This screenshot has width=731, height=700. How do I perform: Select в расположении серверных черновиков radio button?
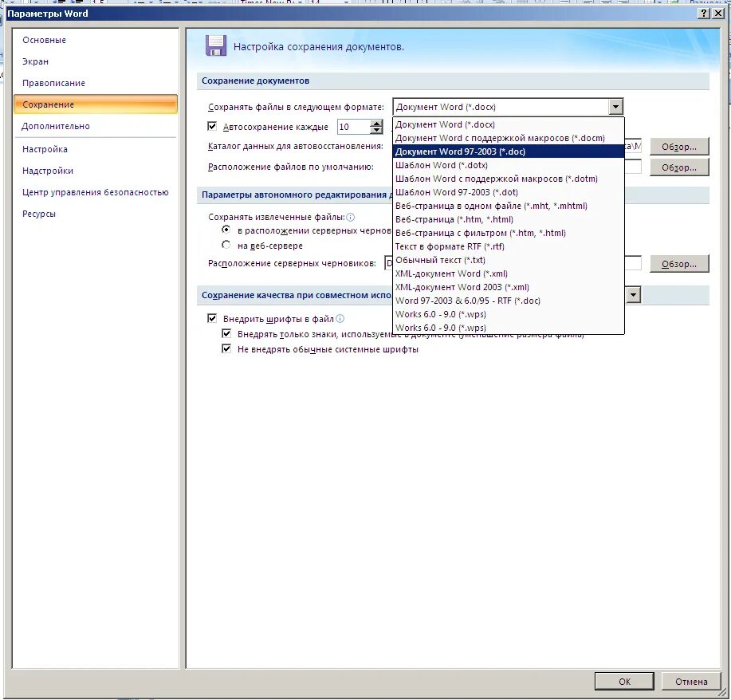[x=226, y=230]
